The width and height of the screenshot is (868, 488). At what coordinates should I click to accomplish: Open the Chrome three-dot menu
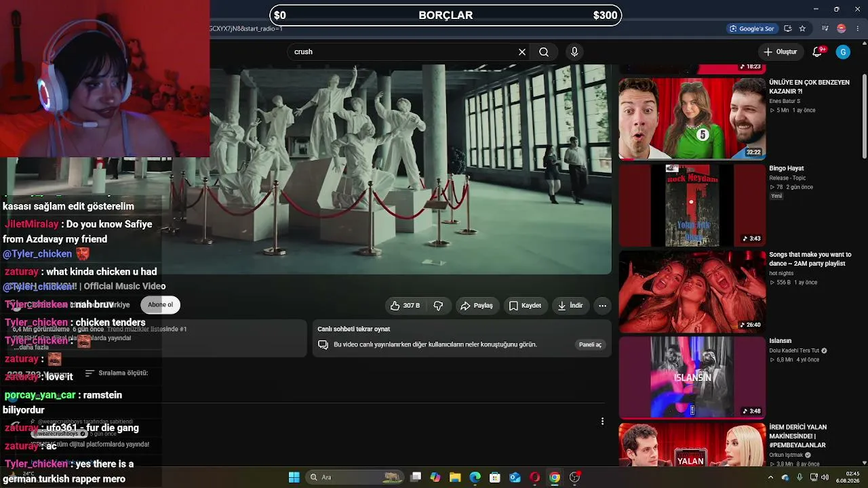(857, 28)
